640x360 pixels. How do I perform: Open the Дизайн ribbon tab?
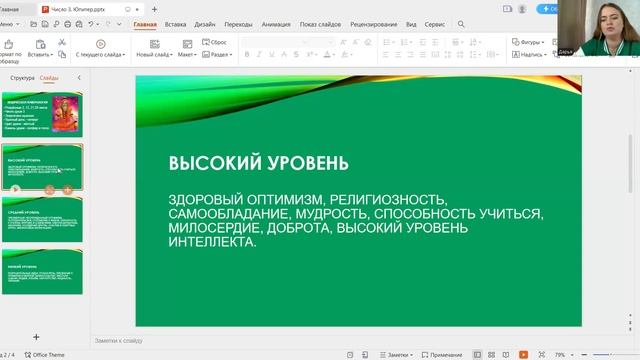tap(205, 24)
